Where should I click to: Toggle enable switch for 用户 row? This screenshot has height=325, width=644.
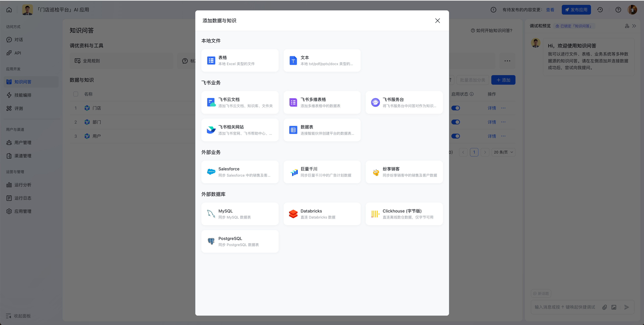coord(455,136)
